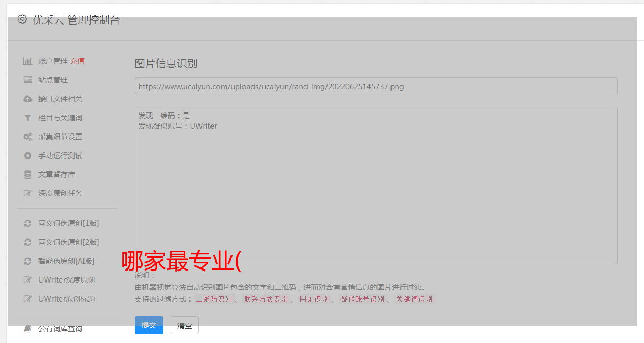Click the 网址识别 tag
This screenshot has width=644, height=343.
tap(314, 299)
